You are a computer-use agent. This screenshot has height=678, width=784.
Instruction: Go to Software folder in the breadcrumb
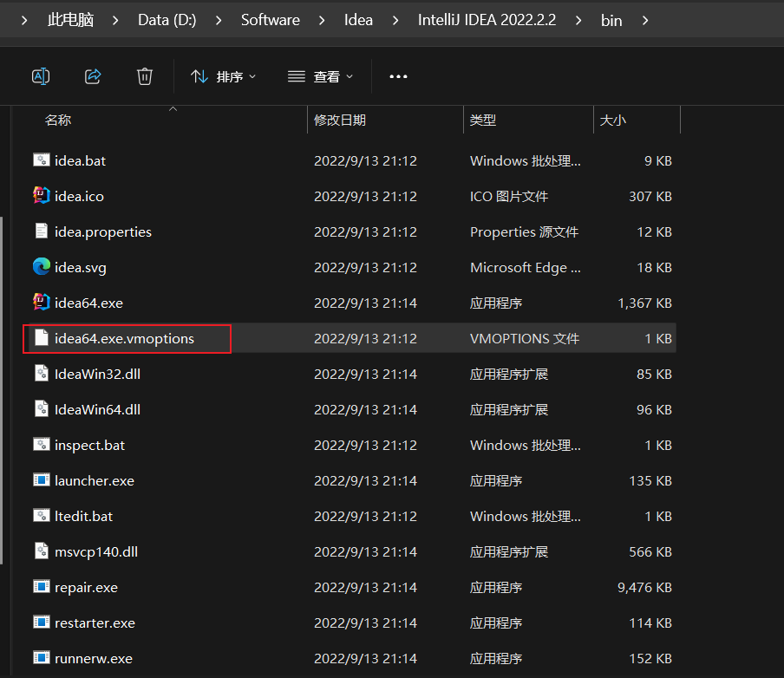[271, 20]
